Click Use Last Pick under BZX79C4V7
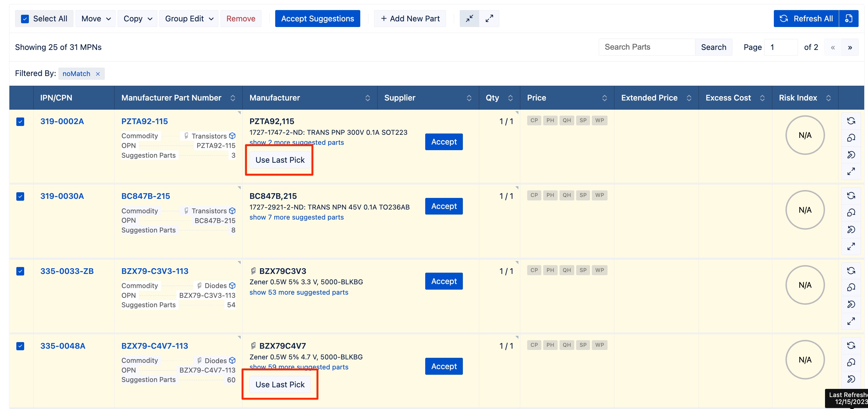Screen dimensions: 868x409 (x=280, y=385)
